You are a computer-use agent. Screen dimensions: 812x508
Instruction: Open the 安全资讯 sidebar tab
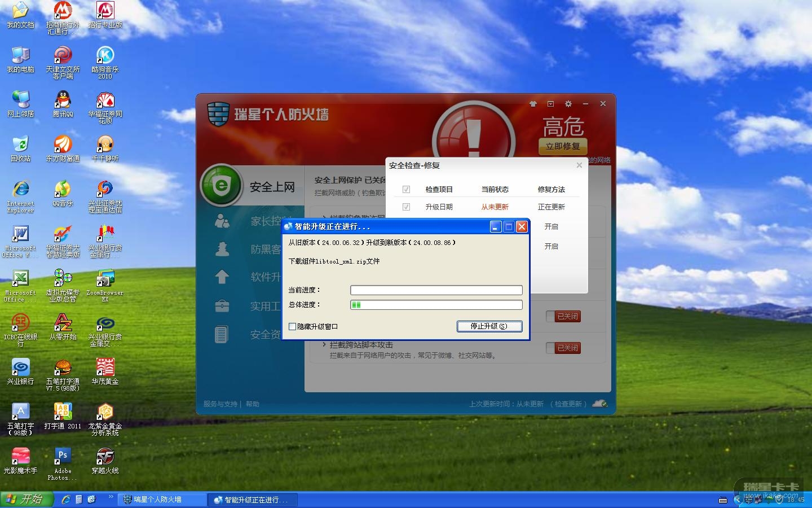(x=252, y=335)
